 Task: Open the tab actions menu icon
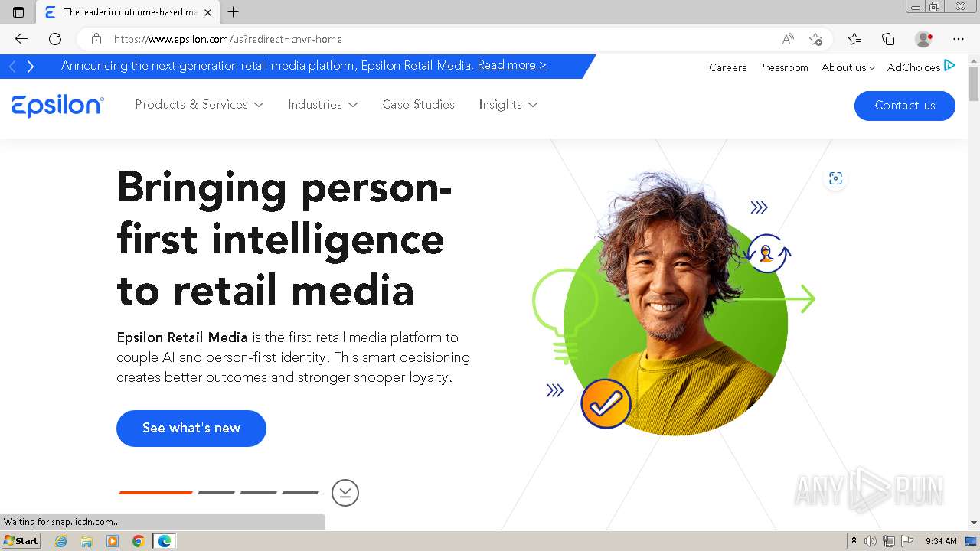click(18, 12)
